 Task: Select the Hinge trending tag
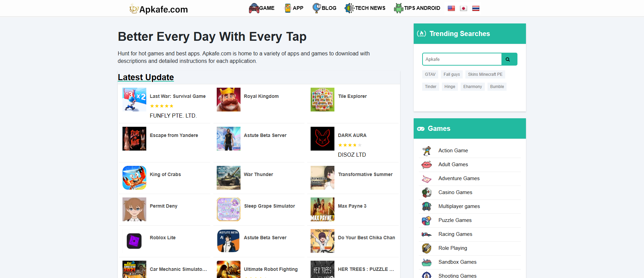point(449,87)
